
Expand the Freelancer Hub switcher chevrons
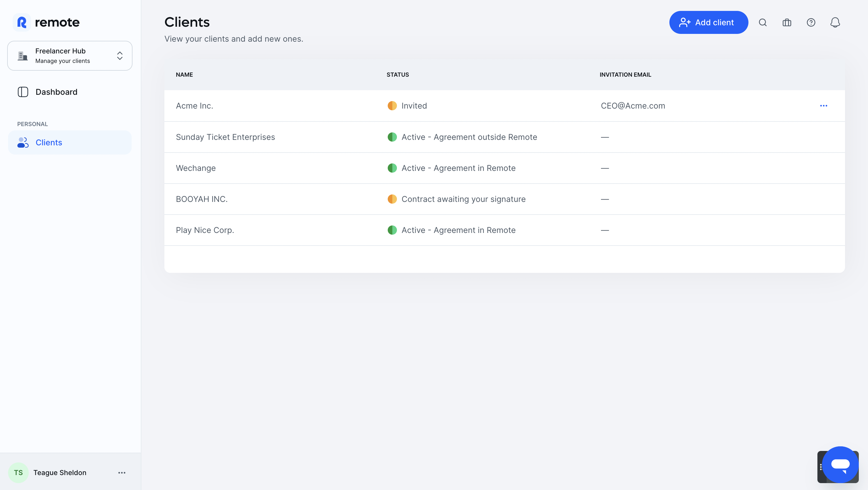(x=120, y=55)
